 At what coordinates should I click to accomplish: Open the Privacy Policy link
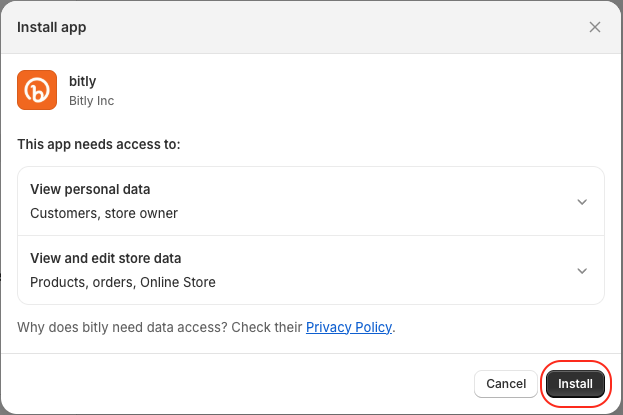[x=348, y=327]
